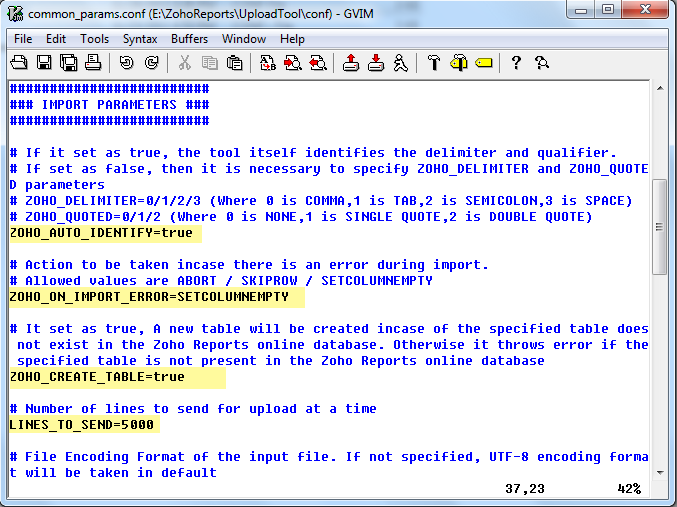Place cursor on ZOHO_CREATE_TABLE=true line

[x=97, y=377]
